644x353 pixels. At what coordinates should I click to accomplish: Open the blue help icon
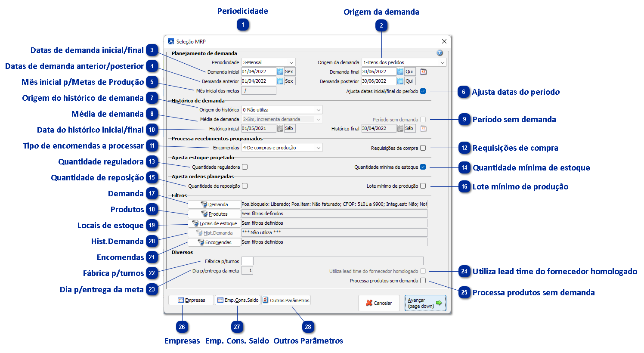(440, 53)
